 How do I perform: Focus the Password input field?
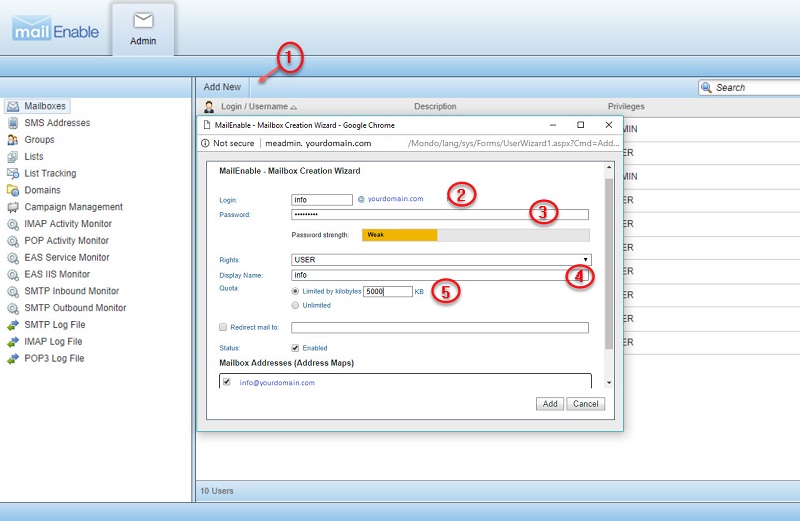point(440,215)
